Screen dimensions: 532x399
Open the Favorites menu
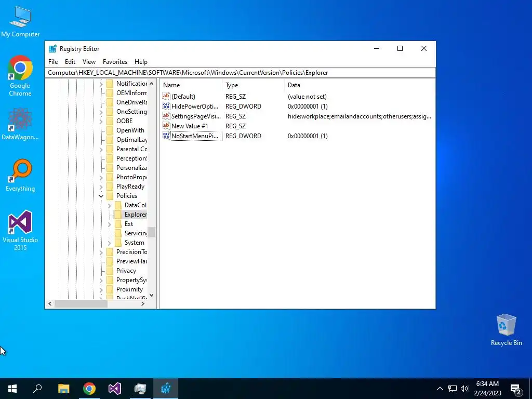[x=115, y=62]
